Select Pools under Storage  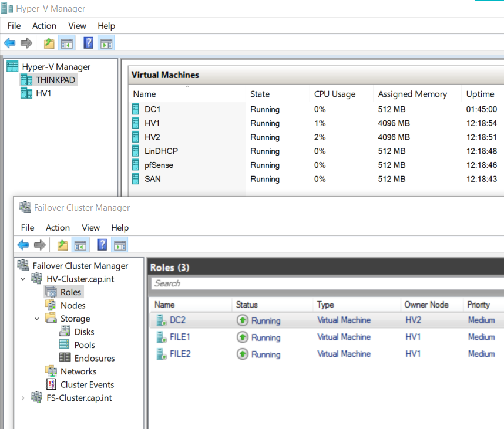pos(85,345)
